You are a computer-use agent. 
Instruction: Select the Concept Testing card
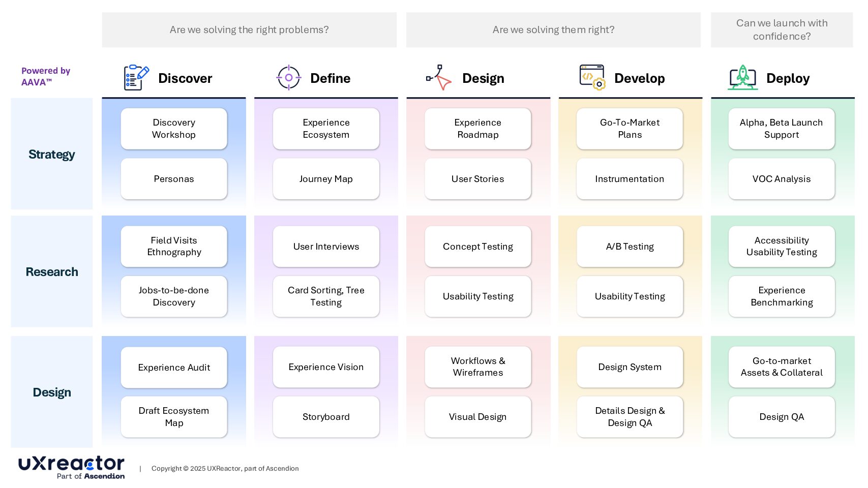(478, 247)
